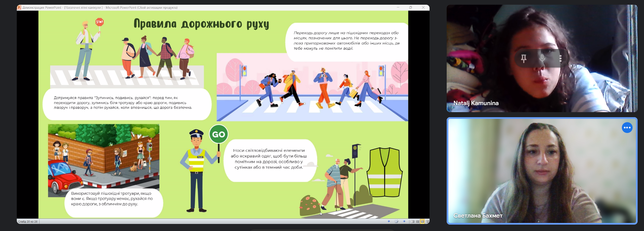Image resolution: width=644 pixels, height=231 pixels.
Task: Pin Natalj Kamunina's video tile
Action: [524, 58]
